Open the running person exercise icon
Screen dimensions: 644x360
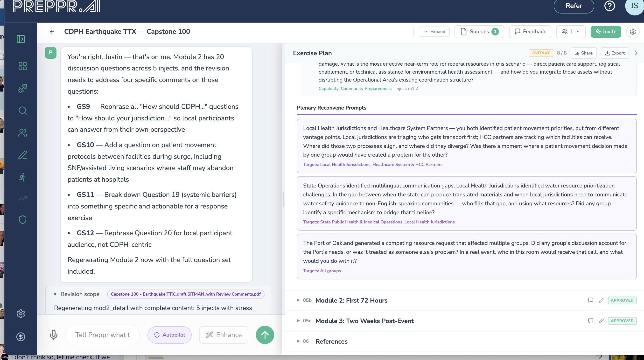coord(22,177)
